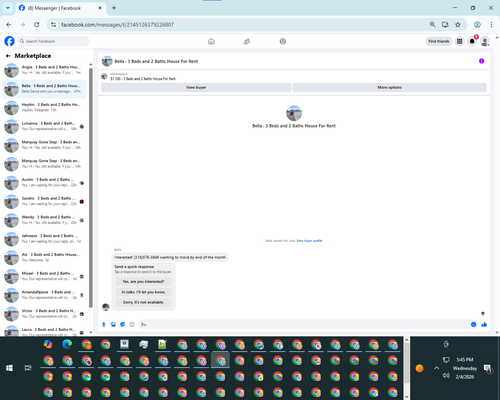This screenshot has width=500, height=400.
Task: Open the tab search dropdown
Action: pos(8,8)
